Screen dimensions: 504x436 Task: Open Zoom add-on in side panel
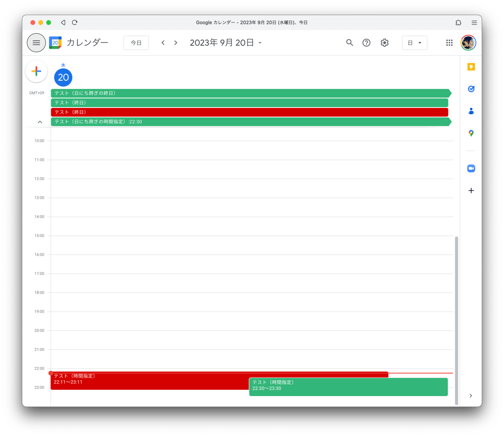click(x=471, y=168)
